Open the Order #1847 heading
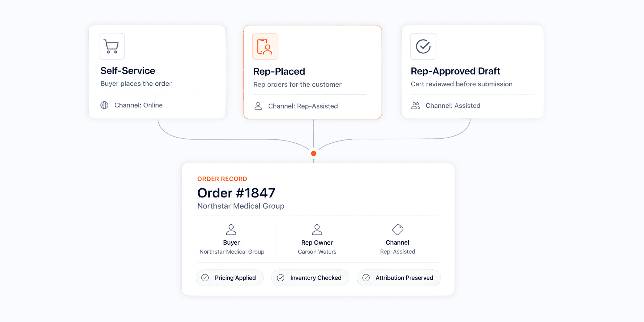Screen dimensions: 644x322 pos(236,193)
